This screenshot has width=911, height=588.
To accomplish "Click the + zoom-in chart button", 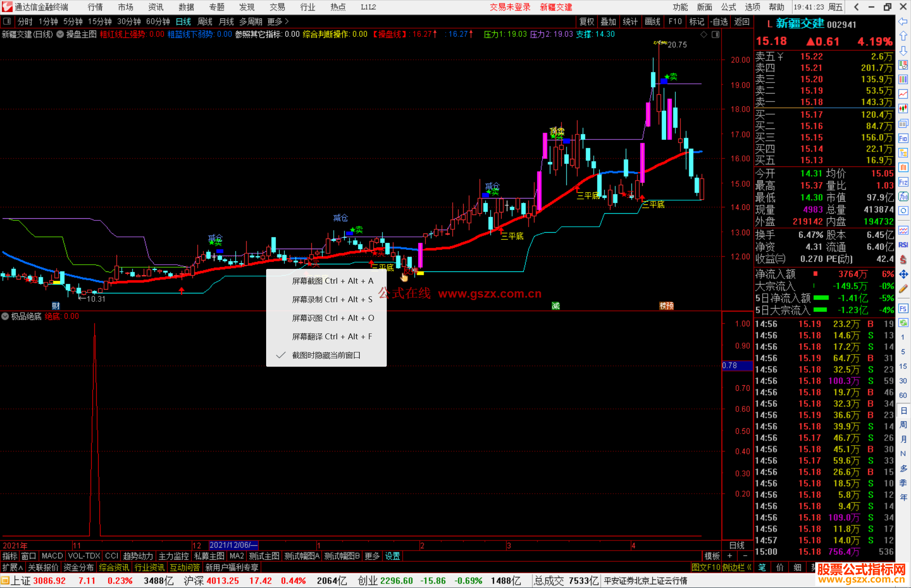I will (x=730, y=556).
